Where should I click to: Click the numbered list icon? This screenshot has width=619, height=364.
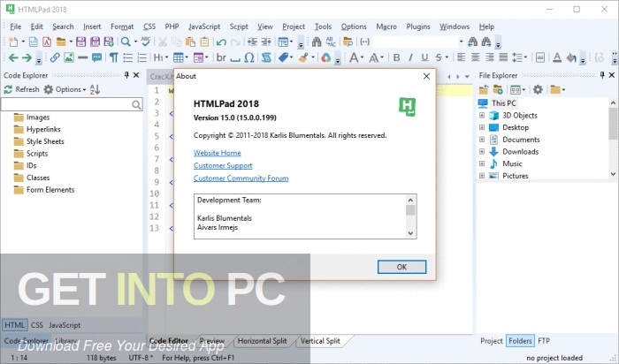[x=141, y=58]
